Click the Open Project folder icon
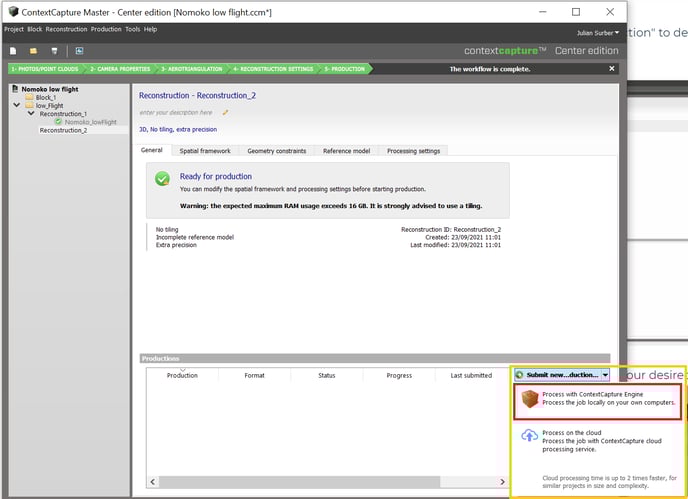This screenshot has height=499, width=688. 33,50
